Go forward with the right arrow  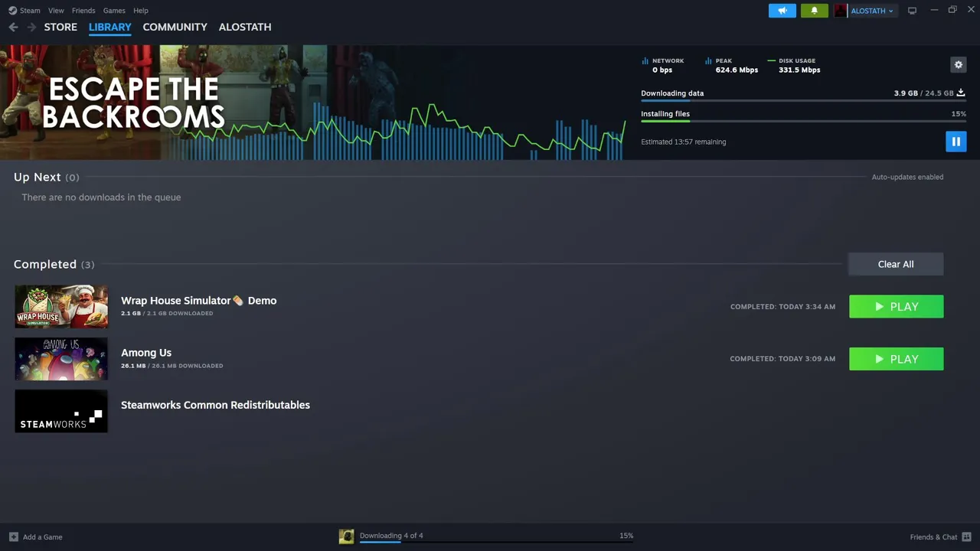point(31,27)
